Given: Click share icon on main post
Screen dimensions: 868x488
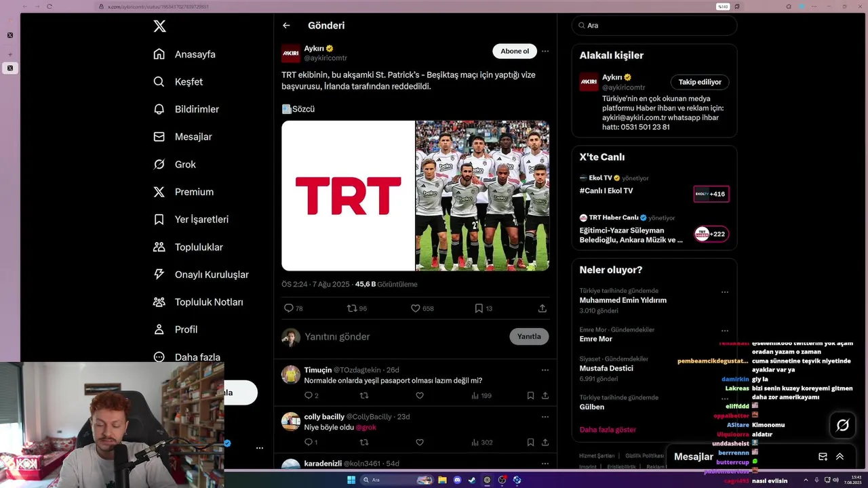Looking at the screenshot, I should pyautogui.click(x=542, y=308).
